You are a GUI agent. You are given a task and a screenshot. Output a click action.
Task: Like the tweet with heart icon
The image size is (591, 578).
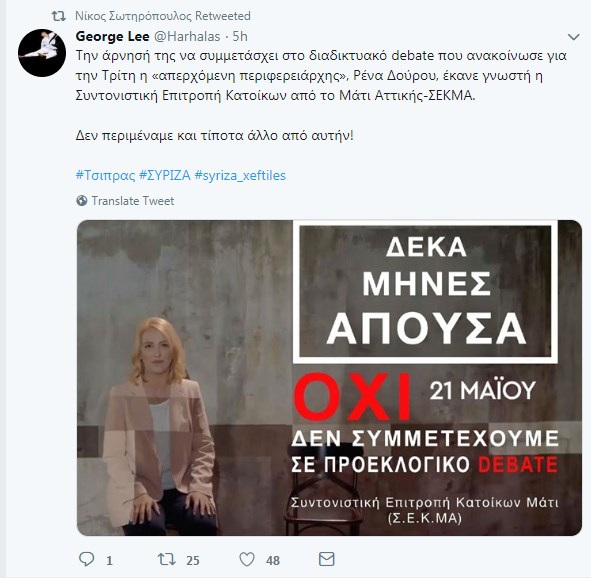(x=247, y=560)
